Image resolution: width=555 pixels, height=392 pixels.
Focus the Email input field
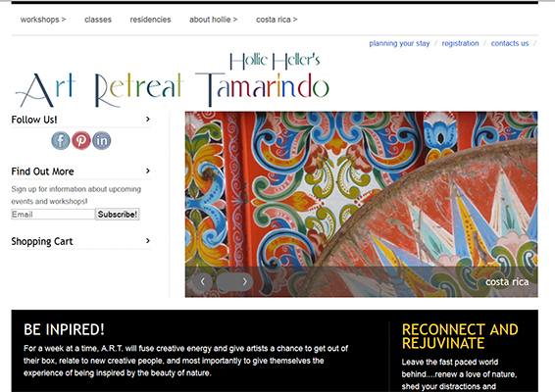(x=53, y=214)
